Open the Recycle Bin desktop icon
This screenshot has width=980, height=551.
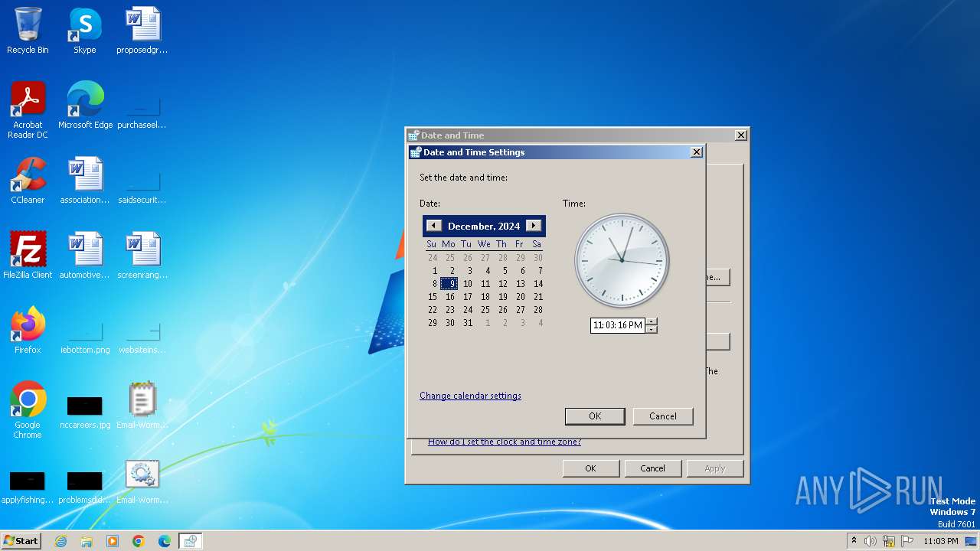click(x=28, y=31)
